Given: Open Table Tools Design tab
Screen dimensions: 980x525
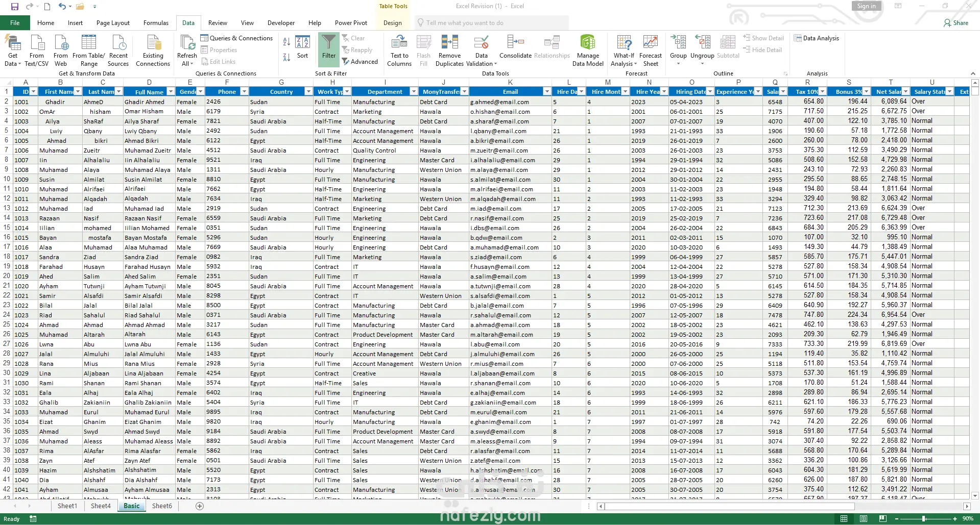Looking at the screenshot, I should 392,23.
